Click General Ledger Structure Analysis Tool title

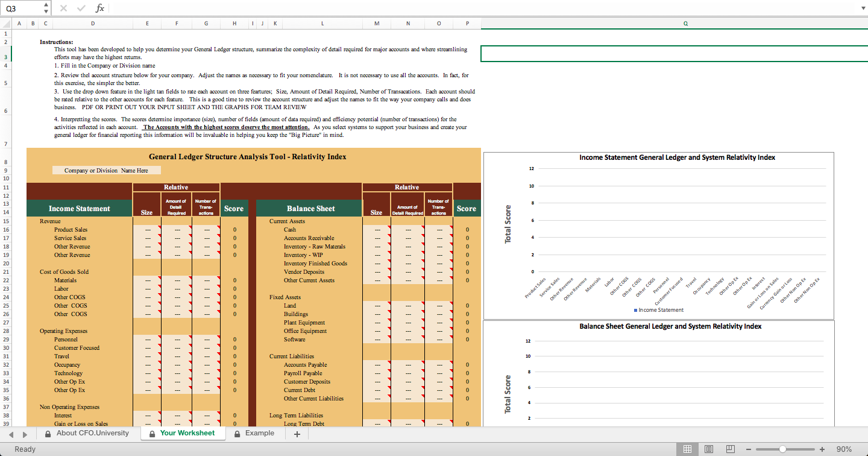coord(247,157)
